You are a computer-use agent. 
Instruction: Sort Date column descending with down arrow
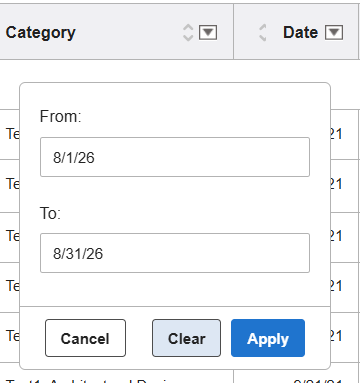click(263, 37)
